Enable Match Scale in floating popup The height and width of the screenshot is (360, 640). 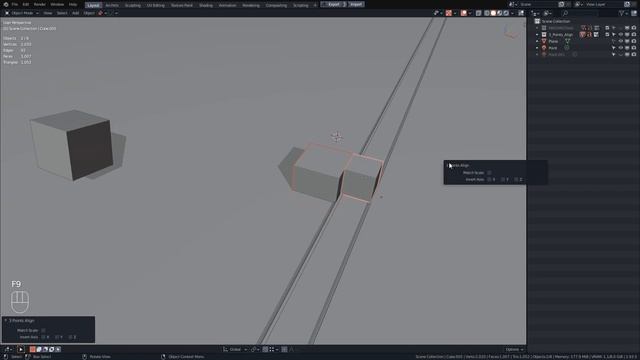point(489,173)
